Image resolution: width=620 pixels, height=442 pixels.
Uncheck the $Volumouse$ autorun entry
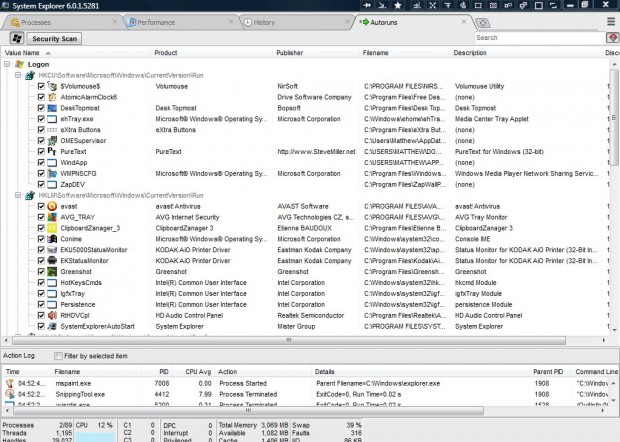coord(41,86)
